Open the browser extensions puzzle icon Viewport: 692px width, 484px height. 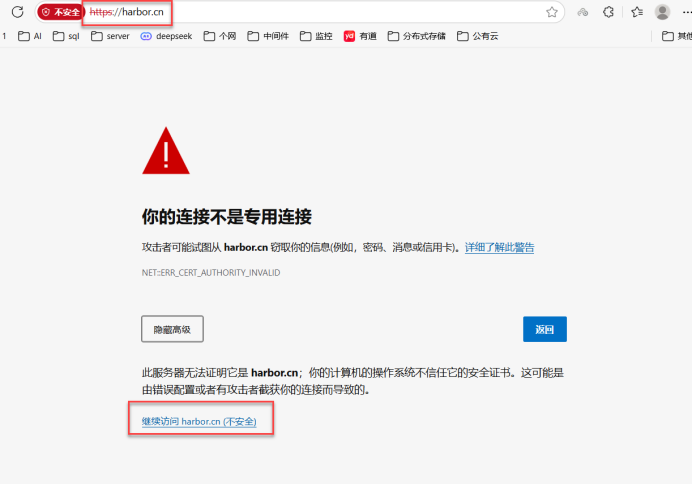tap(609, 12)
